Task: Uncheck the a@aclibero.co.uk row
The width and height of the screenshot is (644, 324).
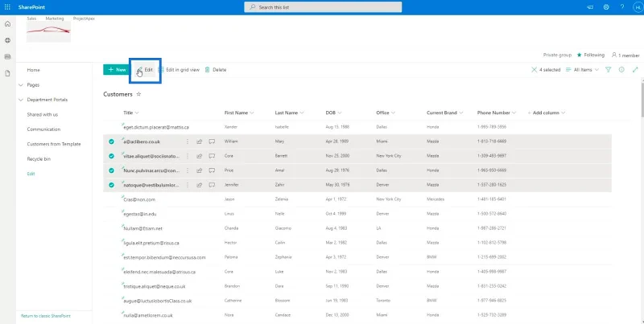Action: [x=111, y=141]
